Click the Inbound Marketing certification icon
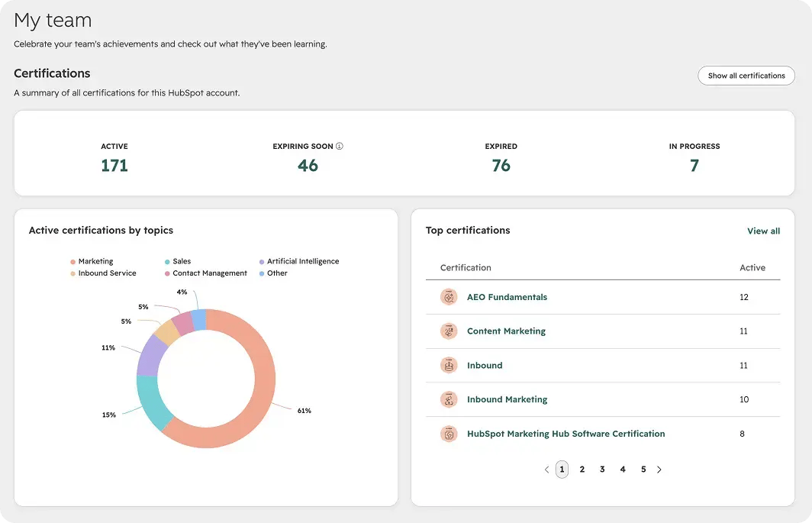The height and width of the screenshot is (523, 812). tap(449, 399)
